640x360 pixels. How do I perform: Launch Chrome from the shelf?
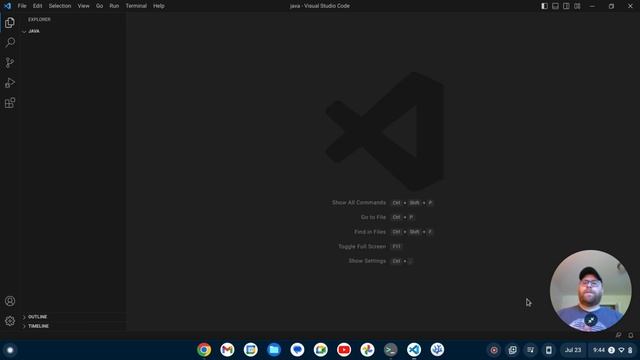tap(204, 350)
